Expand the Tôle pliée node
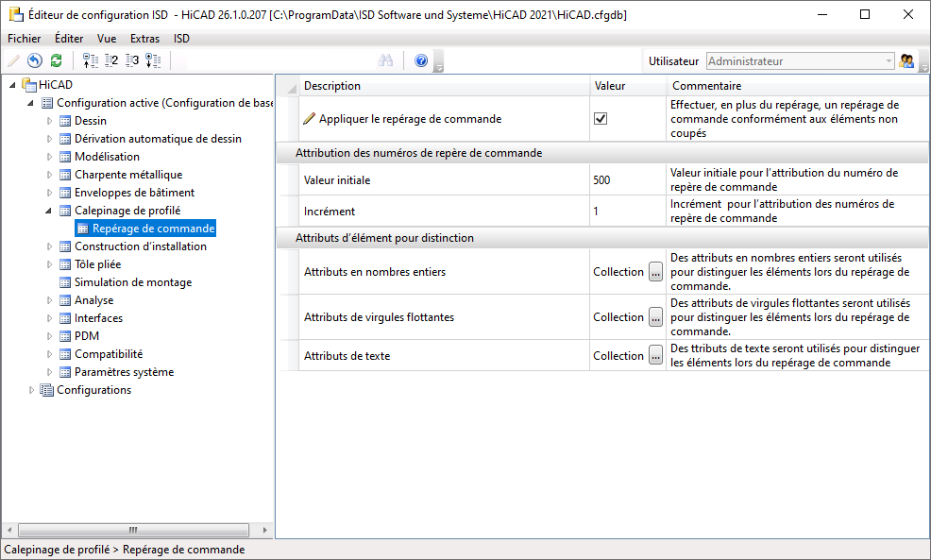 [x=49, y=264]
